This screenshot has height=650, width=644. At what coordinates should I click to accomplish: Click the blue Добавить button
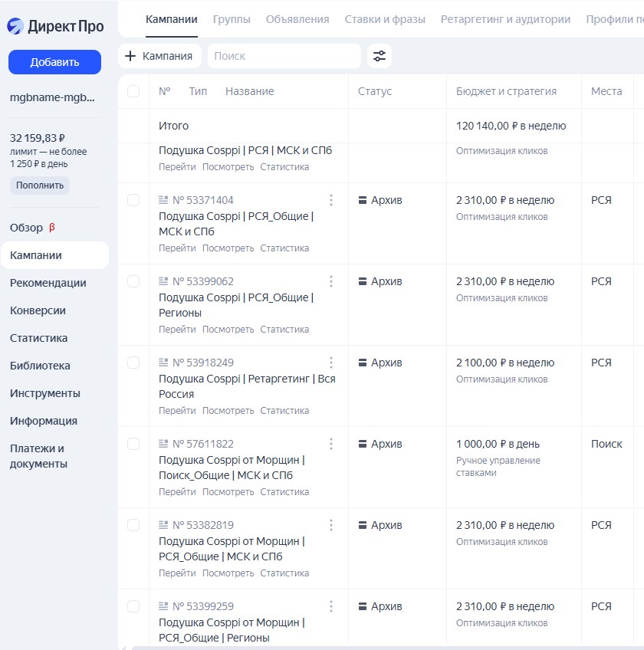coord(54,62)
